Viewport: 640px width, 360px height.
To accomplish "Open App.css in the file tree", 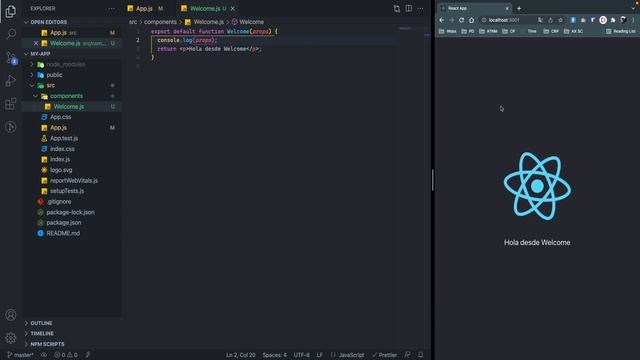I will click(71, 117).
